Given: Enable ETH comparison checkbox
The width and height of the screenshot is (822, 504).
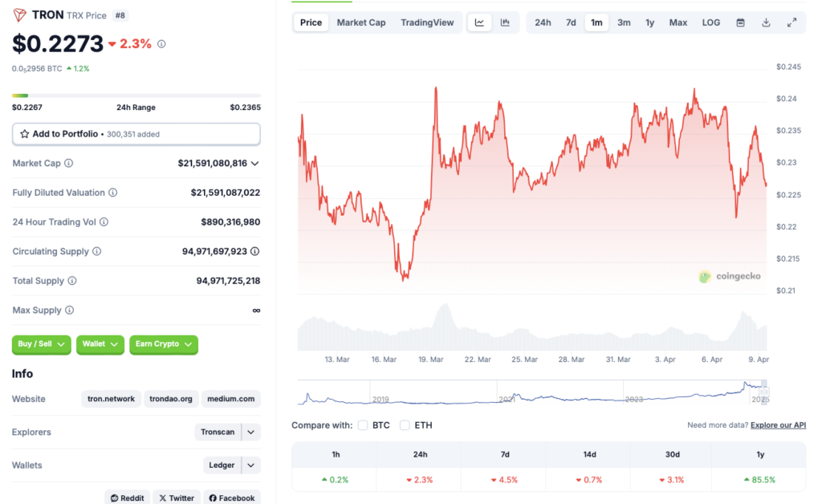Looking at the screenshot, I should pos(405,425).
